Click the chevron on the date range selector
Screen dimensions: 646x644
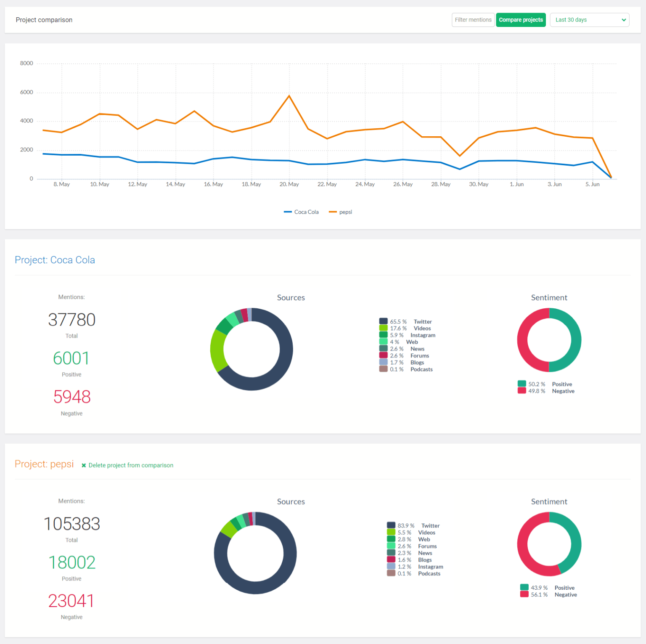(x=624, y=20)
